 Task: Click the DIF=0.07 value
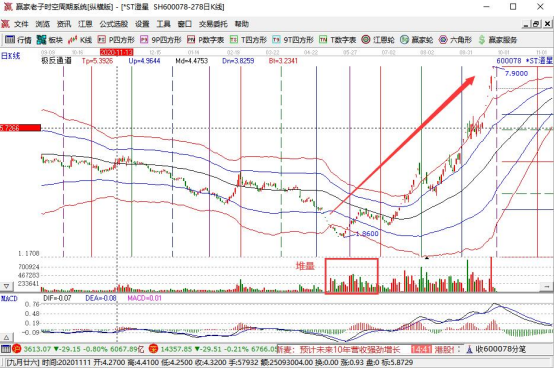pos(57,298)
